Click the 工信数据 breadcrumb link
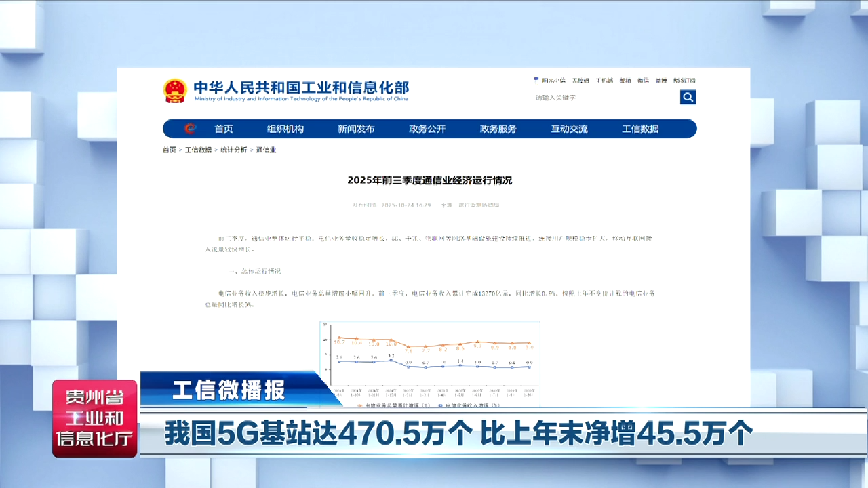The height and width of the screenshot is (488, 868). (x=198, y=150)
